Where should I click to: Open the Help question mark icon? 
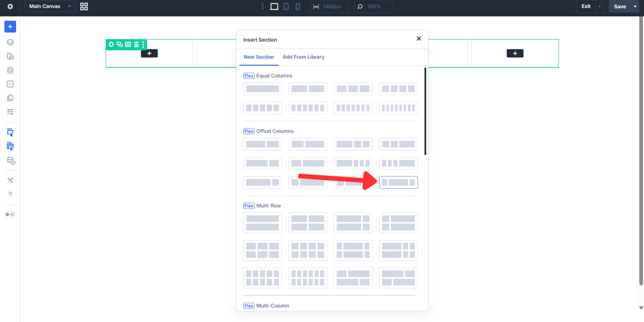10,194
